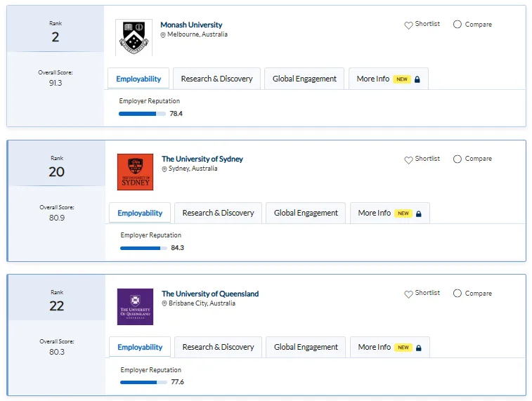The image size is (532, 401).
Task: Select Compare radio for University of Sydney
Action: click(x=458, y=159)
